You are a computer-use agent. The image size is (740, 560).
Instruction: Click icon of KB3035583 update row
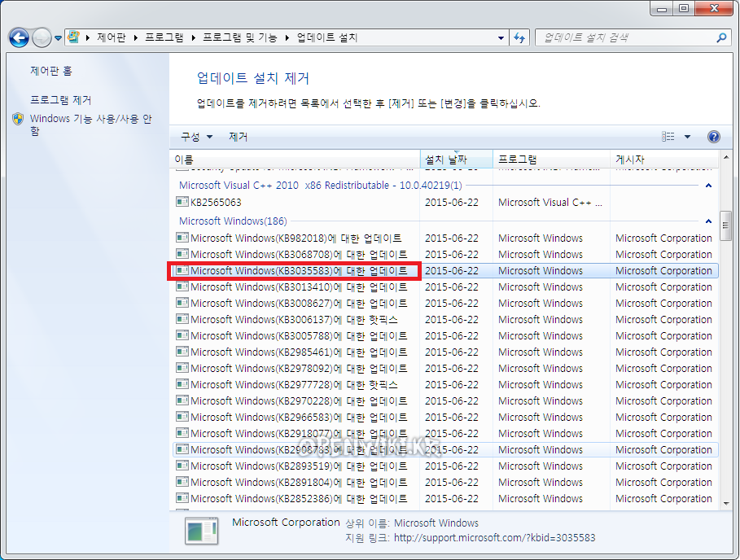pos(182,270)
